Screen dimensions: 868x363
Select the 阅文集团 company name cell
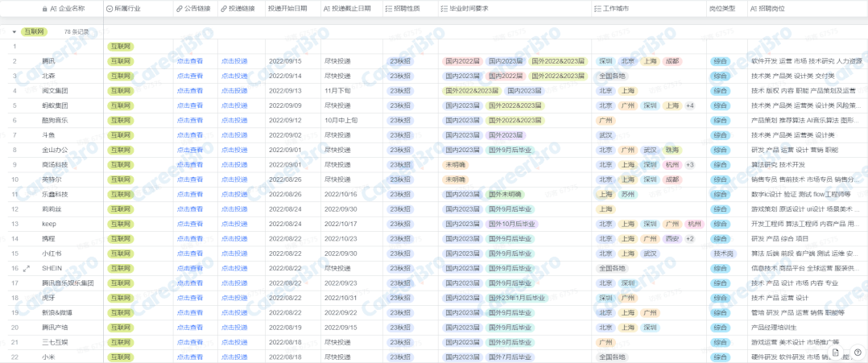56,91
